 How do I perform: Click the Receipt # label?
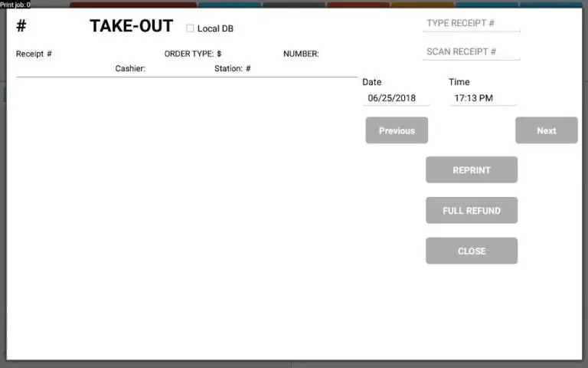coord(34,54)
